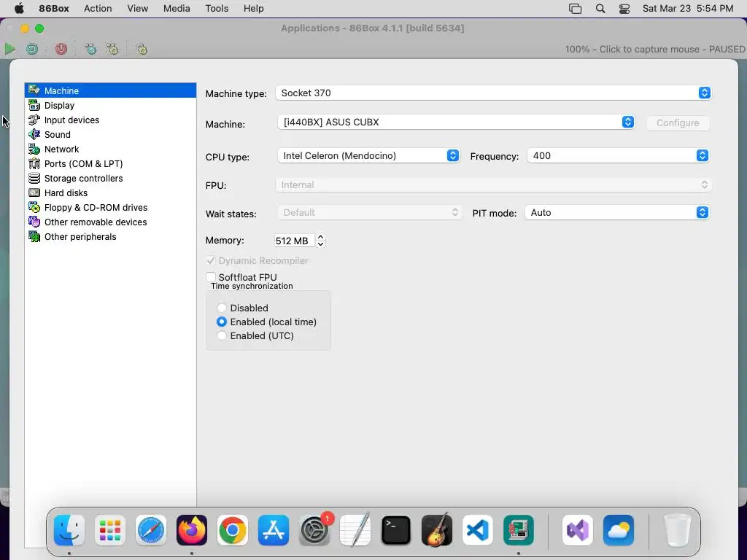Open the Frequency dropdown

pos(618,156)
